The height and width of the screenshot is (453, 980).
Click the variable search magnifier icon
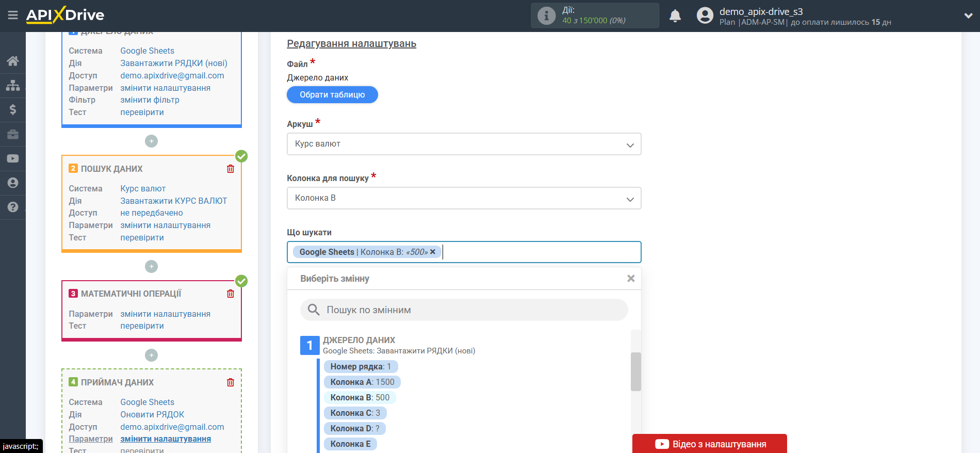tap(314, 310)
